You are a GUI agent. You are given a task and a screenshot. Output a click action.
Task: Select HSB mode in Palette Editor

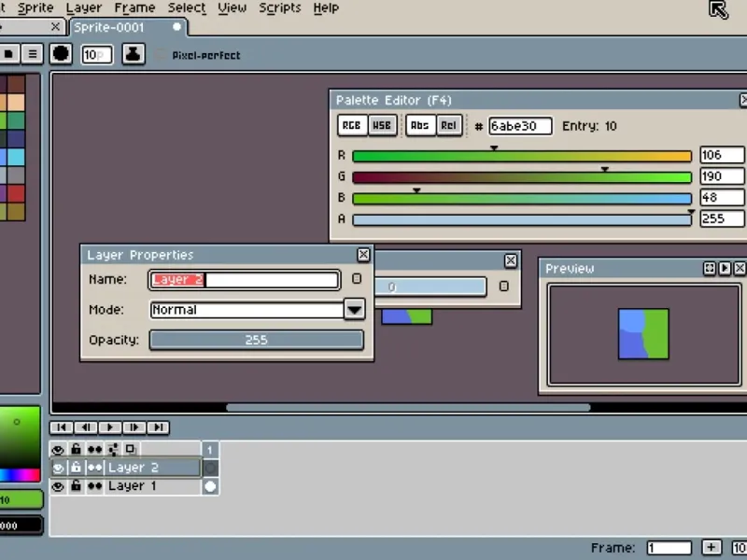(383, 125)
